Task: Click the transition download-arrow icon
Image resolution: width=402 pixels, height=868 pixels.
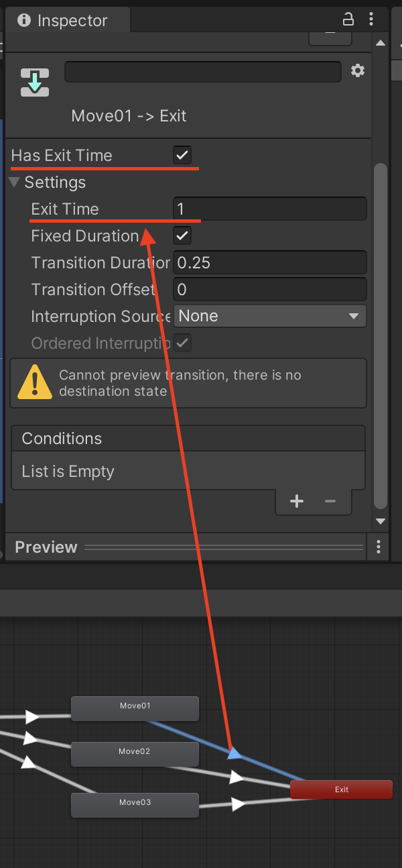Action: tap(35, 82)
